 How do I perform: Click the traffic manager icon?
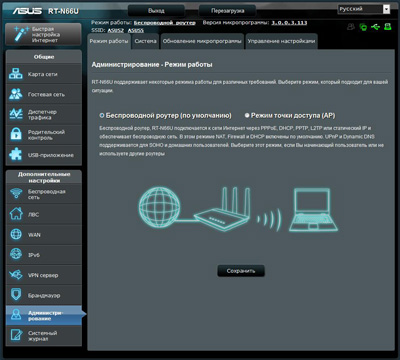click(16, 114)
